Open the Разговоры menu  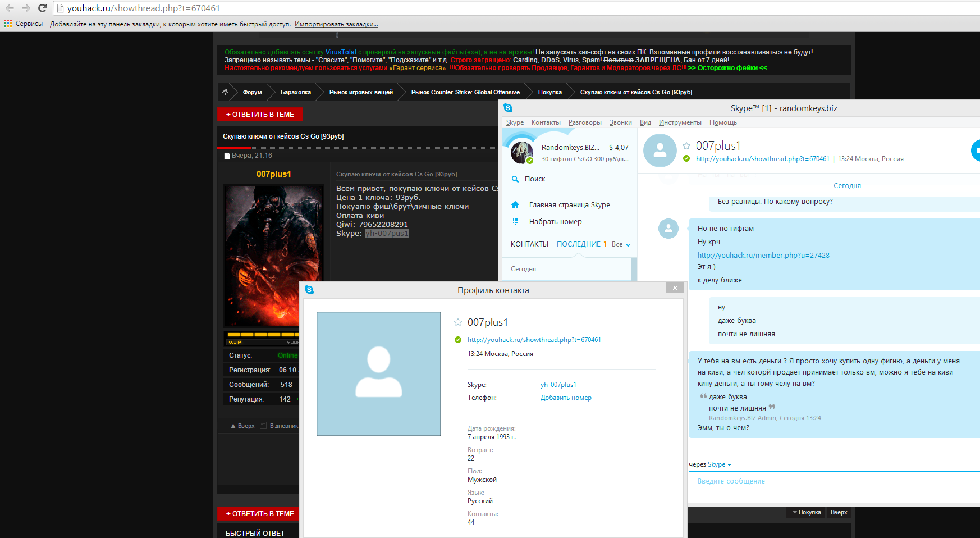tap(585, 122)
